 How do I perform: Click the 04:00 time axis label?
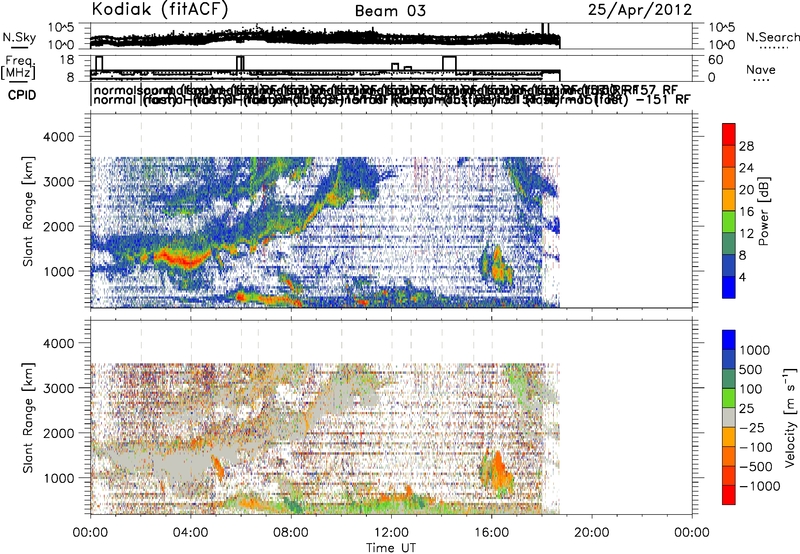tap(191, 533)
